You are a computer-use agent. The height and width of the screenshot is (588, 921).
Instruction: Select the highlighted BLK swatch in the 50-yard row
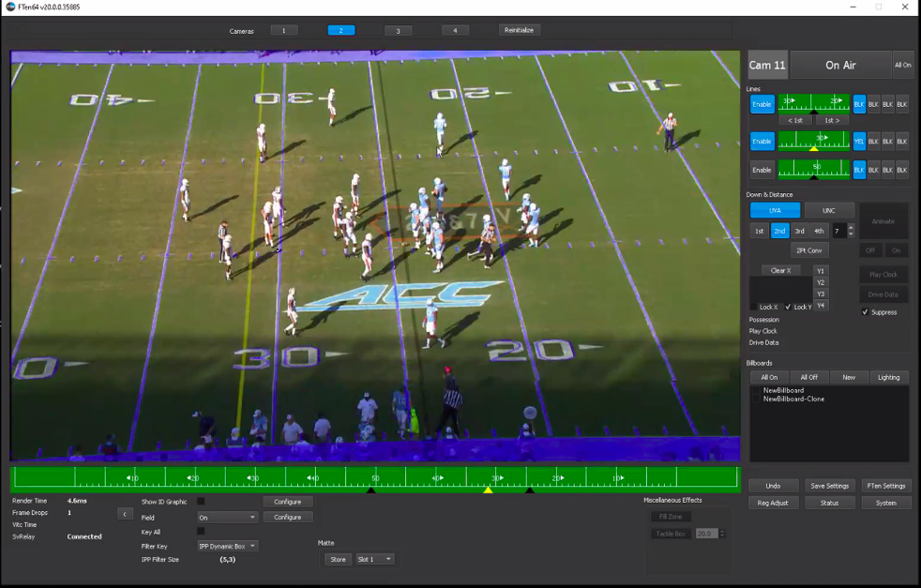point(859,171)
